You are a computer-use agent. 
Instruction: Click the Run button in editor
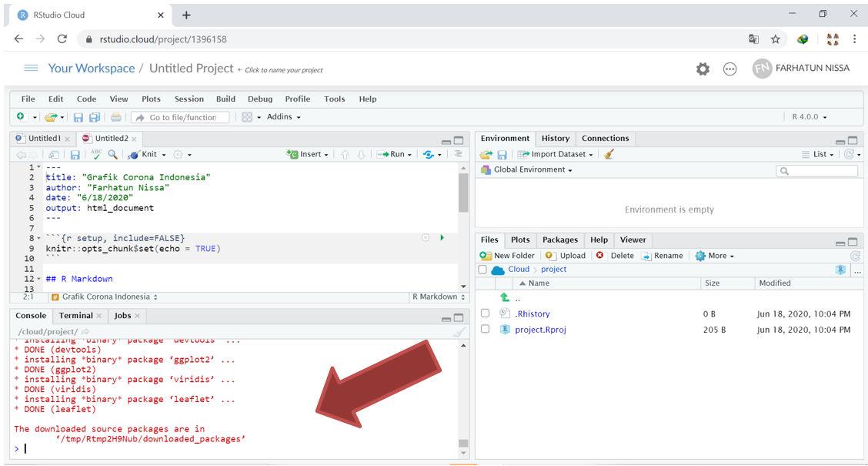coord(391,155)
